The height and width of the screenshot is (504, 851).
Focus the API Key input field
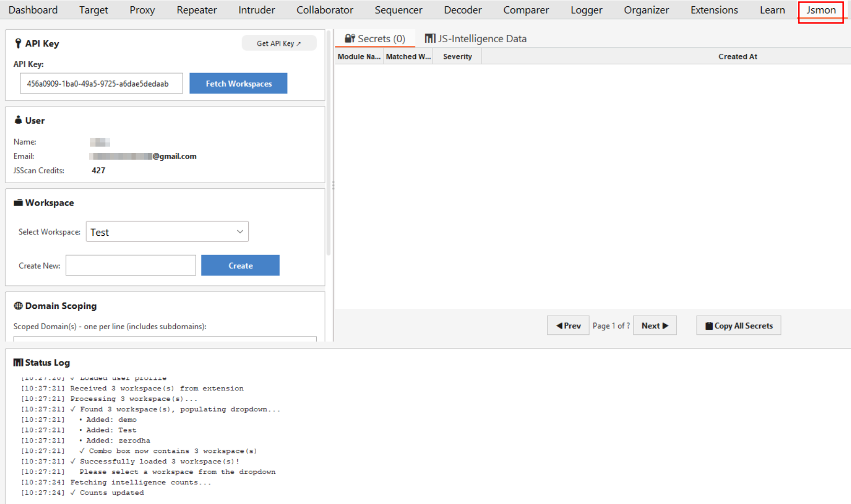coord(101,83)
